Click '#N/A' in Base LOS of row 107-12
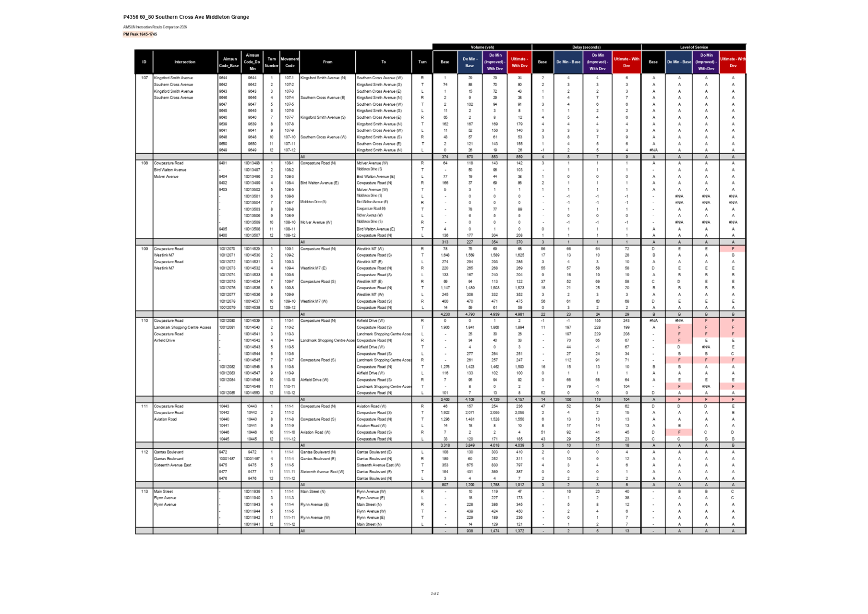The height and width of the screenshot is (614, 868). tap(653, 150)
